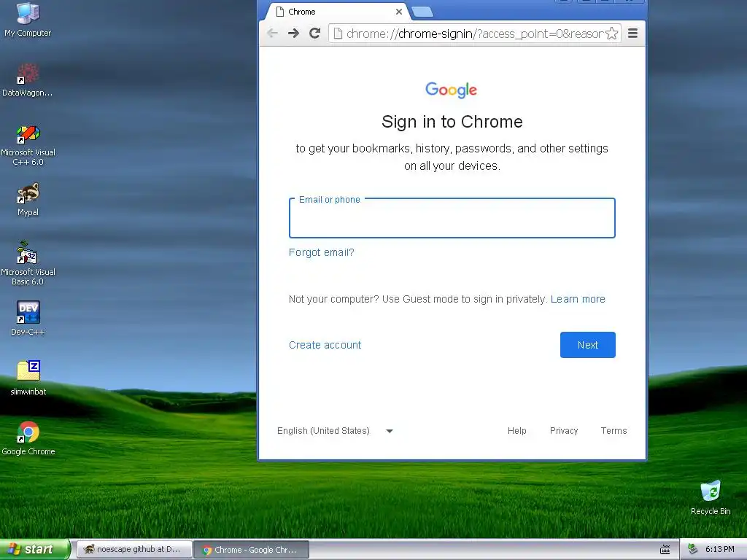747x560 pixels.
Task: Click the blue Next button
Action: click(x=588, y=345)
